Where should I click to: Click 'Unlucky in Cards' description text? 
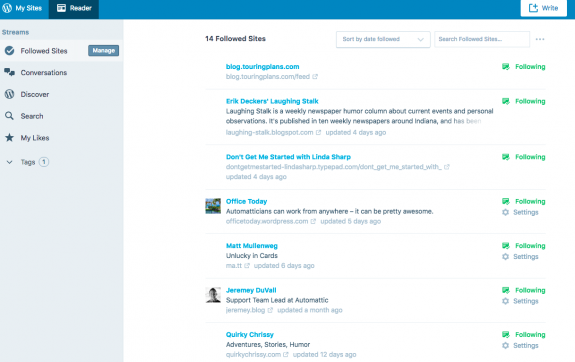click(x=252, y=256)
